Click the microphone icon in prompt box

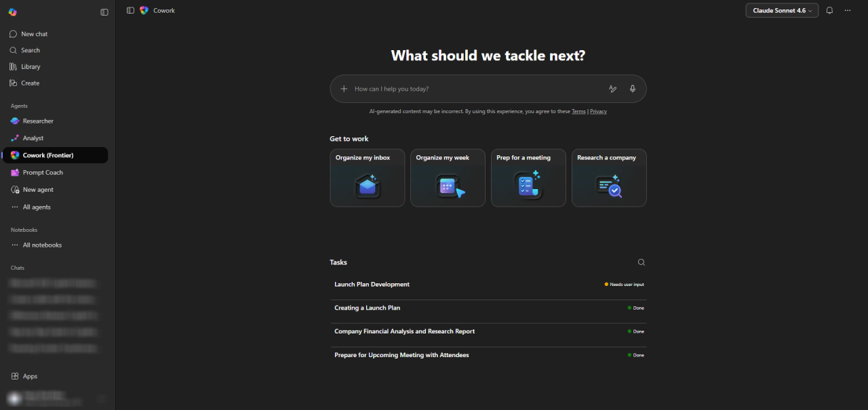click(x=632, y=89)
